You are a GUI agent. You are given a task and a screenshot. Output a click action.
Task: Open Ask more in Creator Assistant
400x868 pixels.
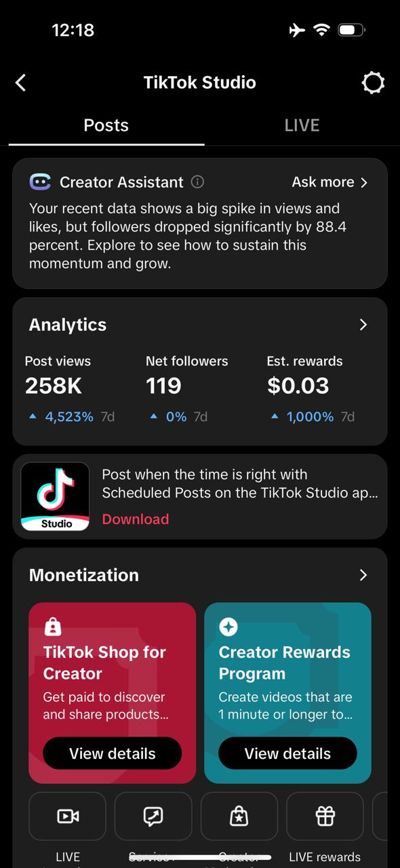(x=330, y=182)
